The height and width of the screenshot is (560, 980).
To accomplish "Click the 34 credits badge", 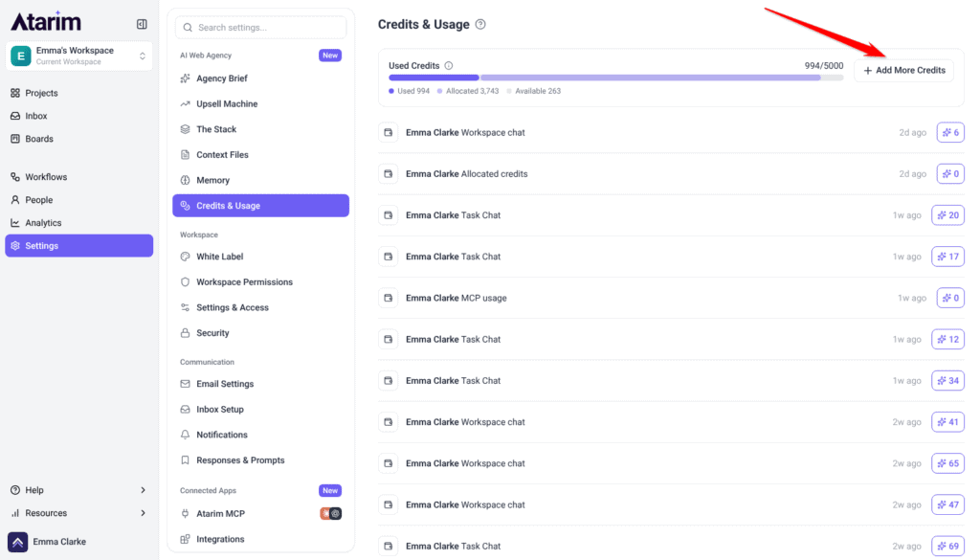I will pos(947,381).
